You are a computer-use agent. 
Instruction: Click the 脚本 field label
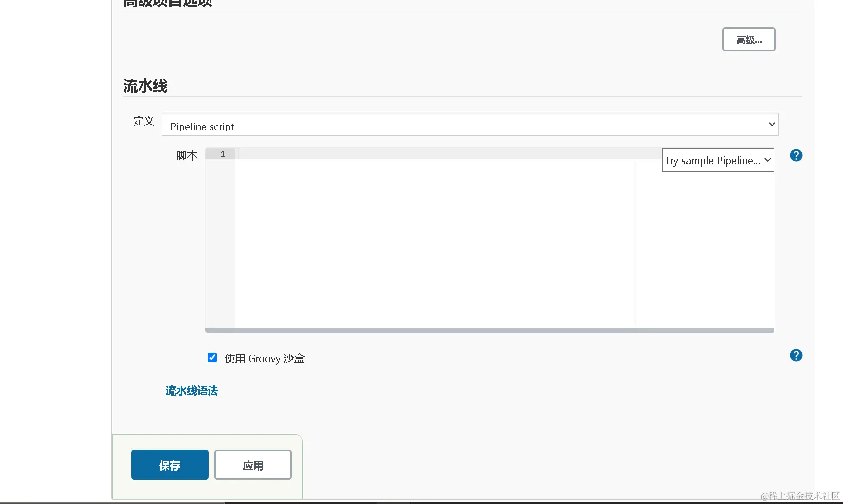187,156
